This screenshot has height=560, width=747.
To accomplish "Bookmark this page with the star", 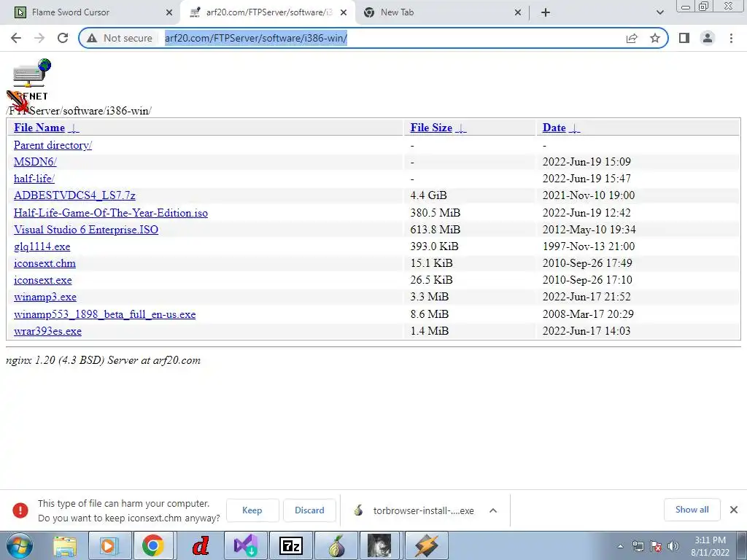I will coord(655,38).
